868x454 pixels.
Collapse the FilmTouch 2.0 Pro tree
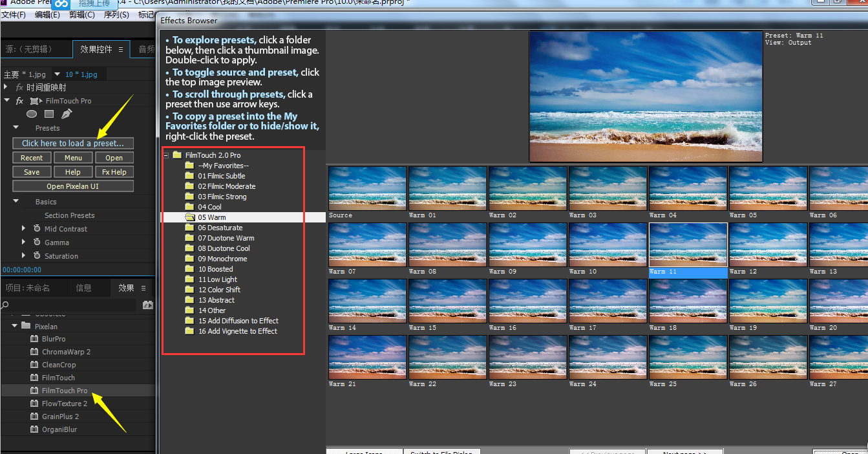coord(166,155)
